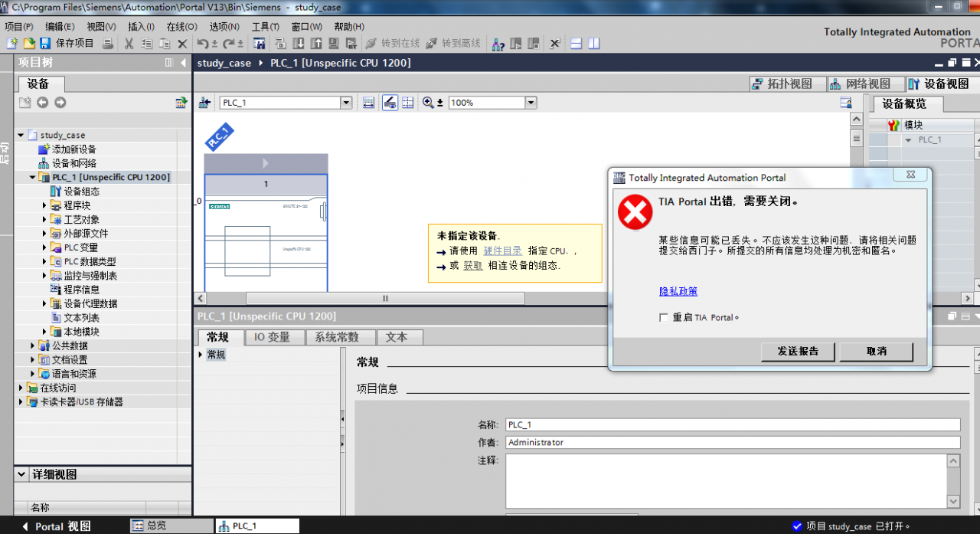Viewport: 980px width, 534px height.
Task: Click the download to device icon
Action: point(298,44)
